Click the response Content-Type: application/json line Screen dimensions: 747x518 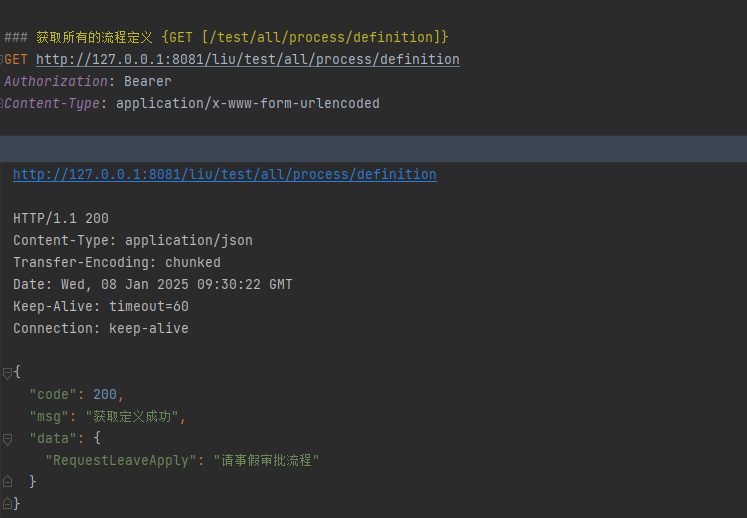132,240
